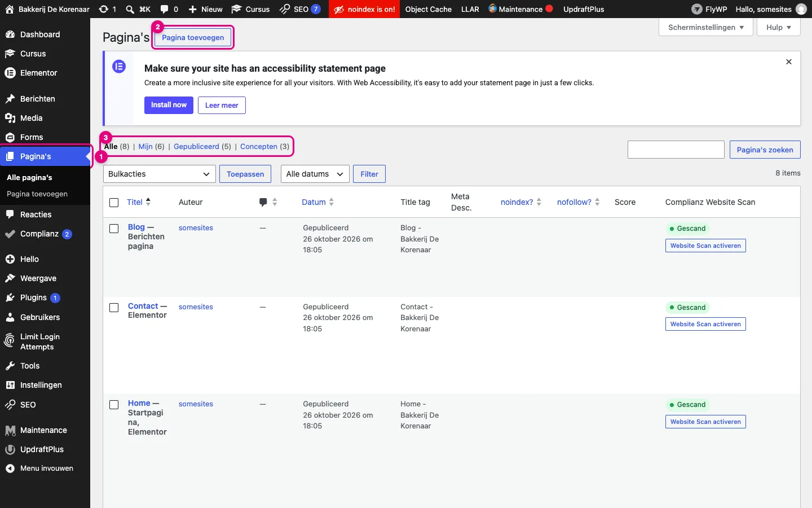
Task: Tick the Blog page checkbox
Action: pyautogui.click(x=114, y=229)
